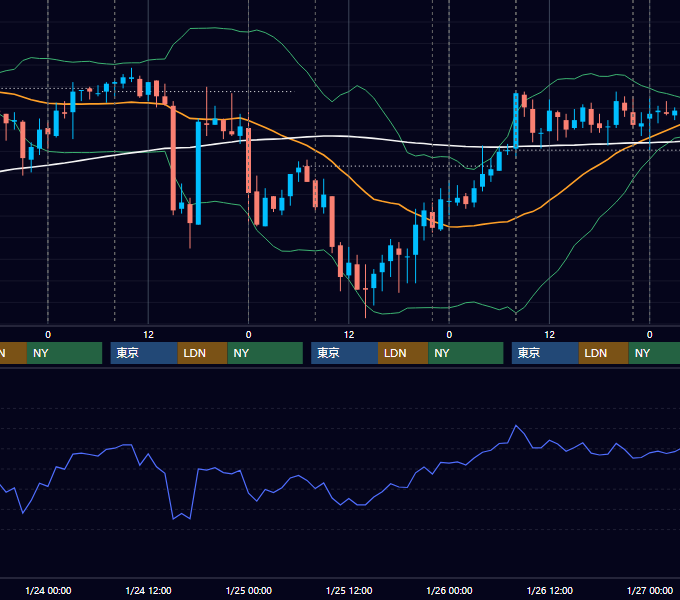This screenshot has height=600, width=680.
Task: Select the 東京 session block on 1/24
Action: click(144, 353)
